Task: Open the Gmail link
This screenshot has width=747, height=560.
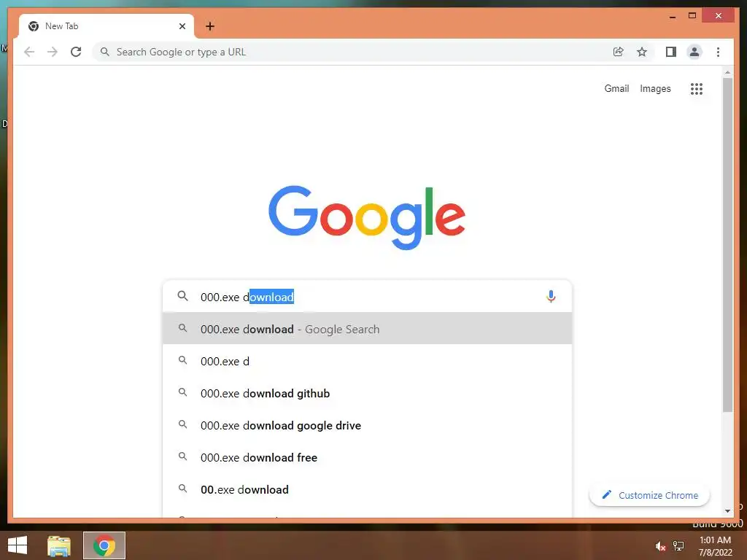Action: tap(616, 88)
